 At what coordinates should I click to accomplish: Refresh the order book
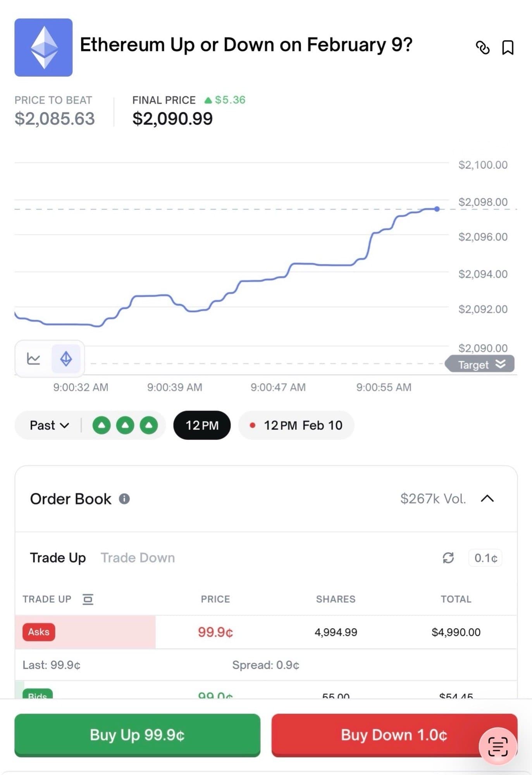click(x=448, y=558)
